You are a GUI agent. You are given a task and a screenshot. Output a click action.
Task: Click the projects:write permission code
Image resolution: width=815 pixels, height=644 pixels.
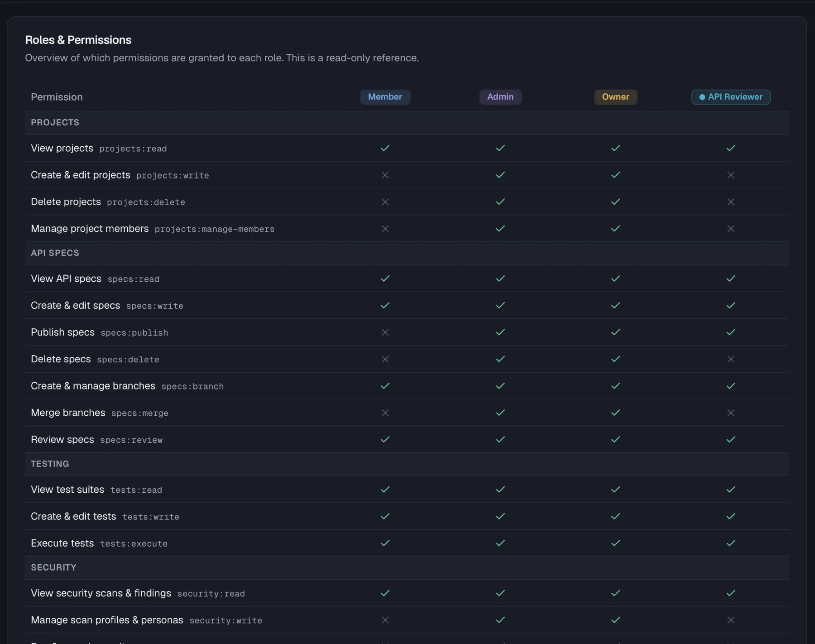[x=173, y=175]
